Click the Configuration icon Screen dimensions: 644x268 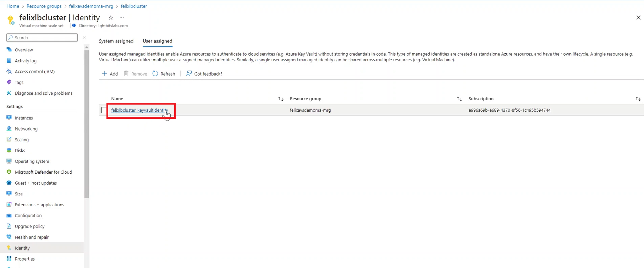point(9,216)
